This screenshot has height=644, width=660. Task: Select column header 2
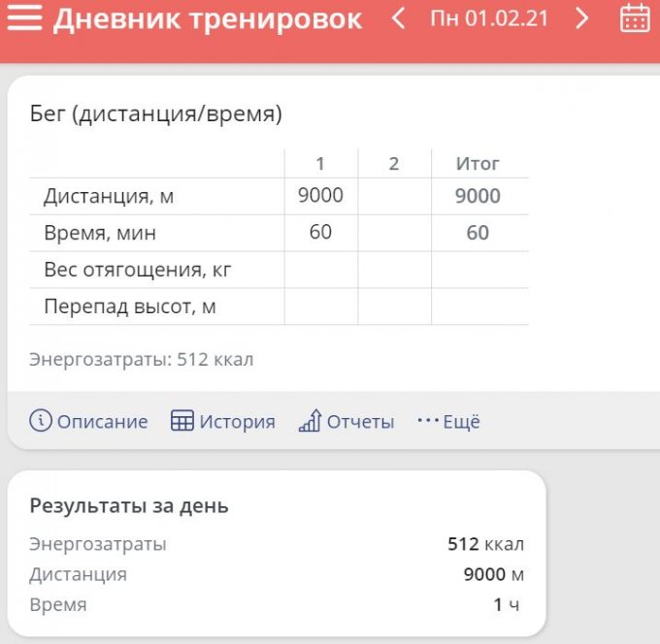[x=394, y=164]
